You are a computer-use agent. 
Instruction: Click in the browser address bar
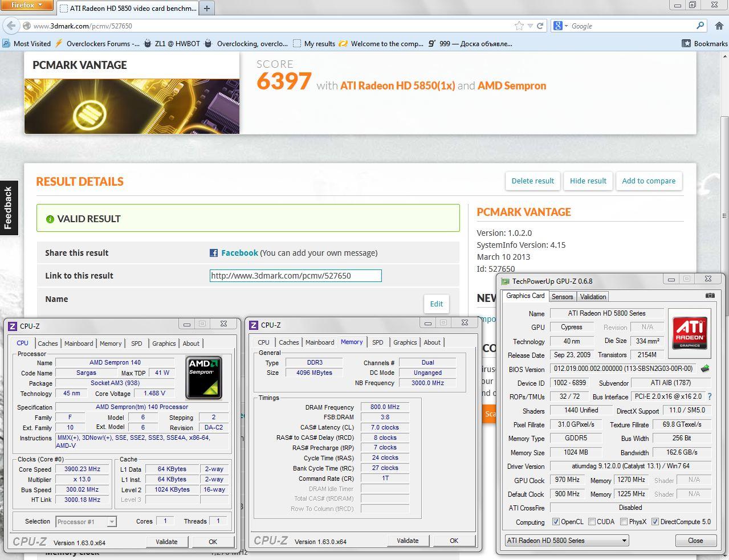coord(274,26)
